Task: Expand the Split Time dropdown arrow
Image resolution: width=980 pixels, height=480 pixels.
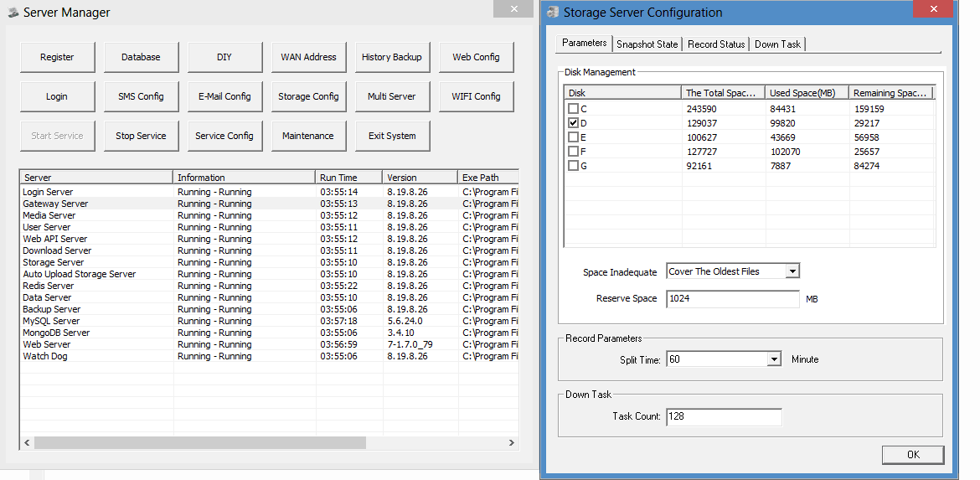Action: point(775,359)
